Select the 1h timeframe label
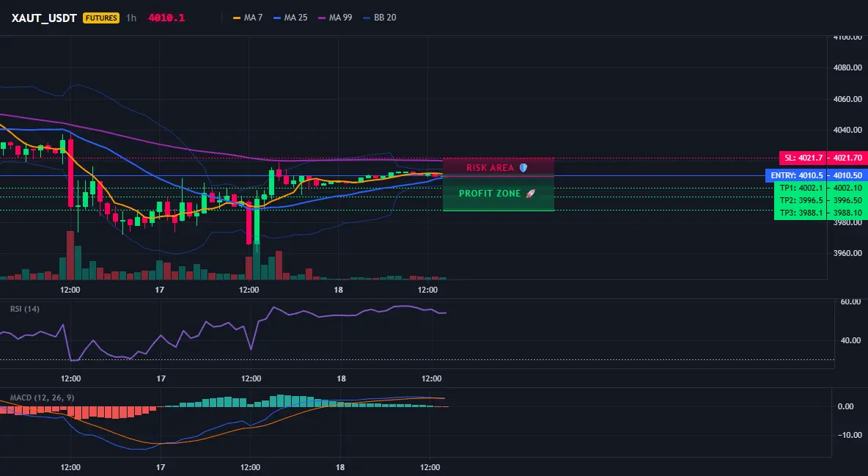The width and height of the screenshot is (868, 476). [131, 18]
